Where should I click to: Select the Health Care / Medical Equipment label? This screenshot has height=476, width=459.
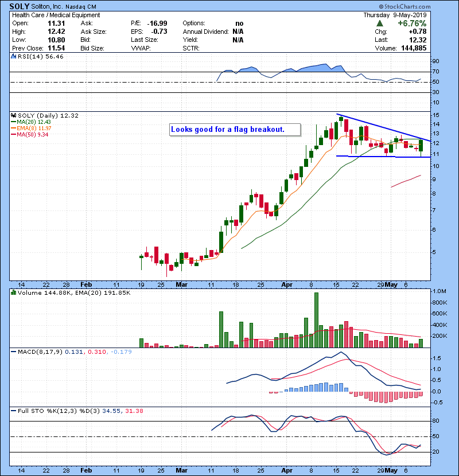pyautogui.click(x=56, y=15)
